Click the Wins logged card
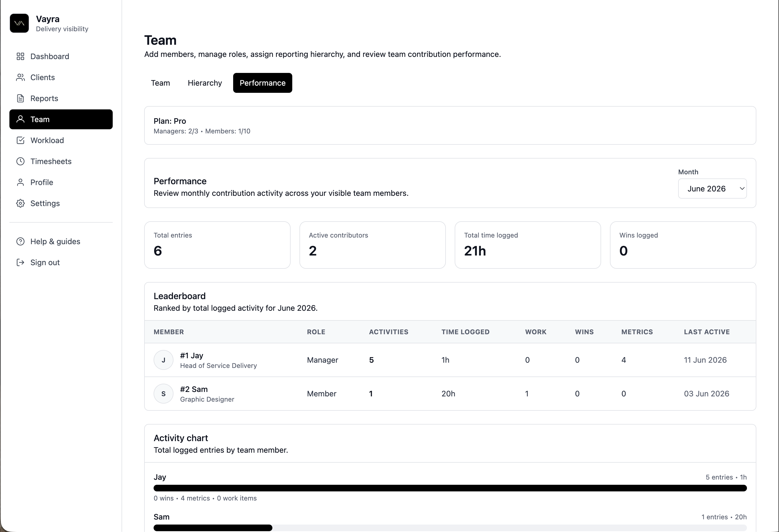779x532 pixels. (x=683, y=245)
